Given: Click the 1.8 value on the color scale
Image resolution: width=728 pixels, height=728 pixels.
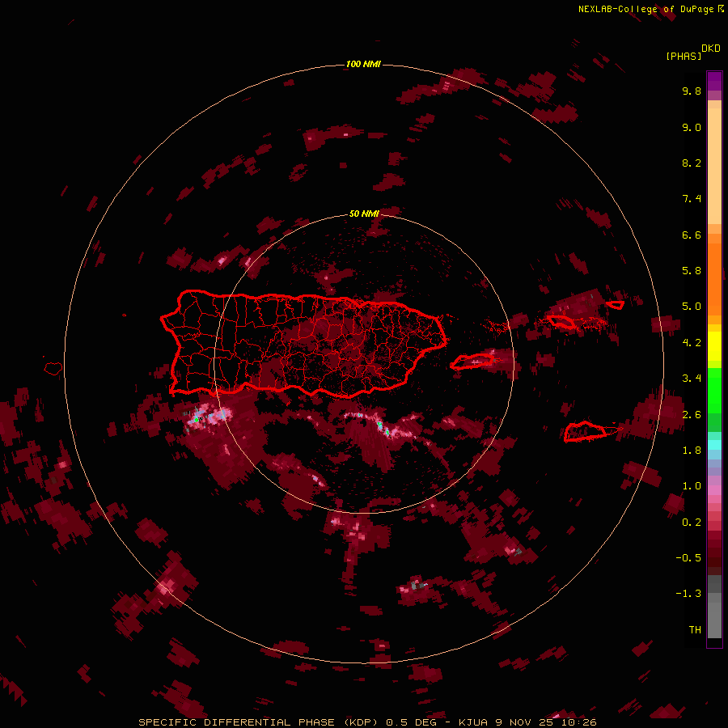Looking at the screenshot, I should 692,451.
